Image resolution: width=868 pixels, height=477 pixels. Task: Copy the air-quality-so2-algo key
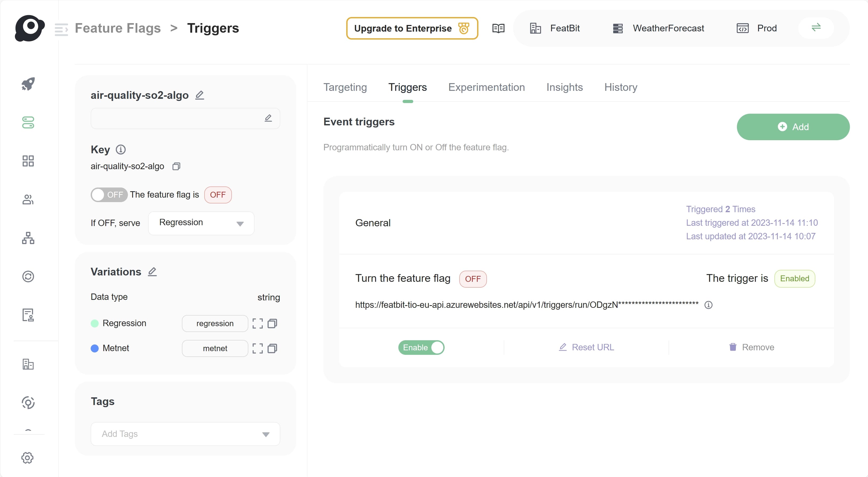point(176,166)
